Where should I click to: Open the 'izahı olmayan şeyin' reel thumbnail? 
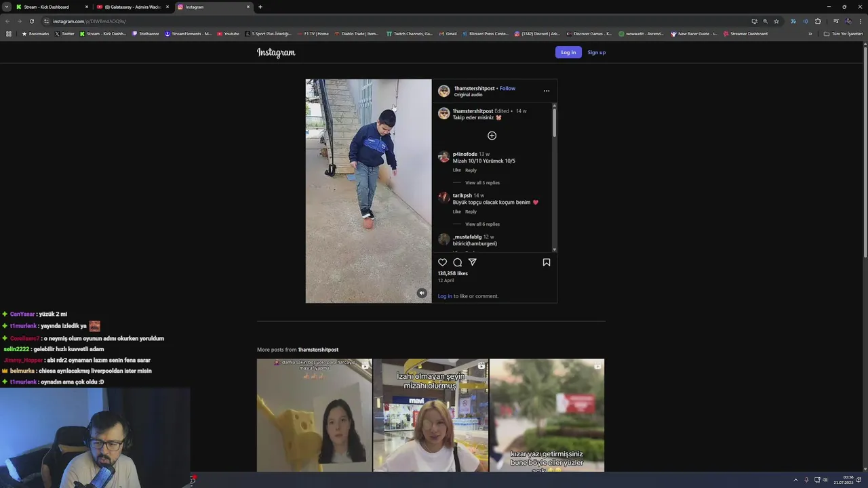pos(431,415)
